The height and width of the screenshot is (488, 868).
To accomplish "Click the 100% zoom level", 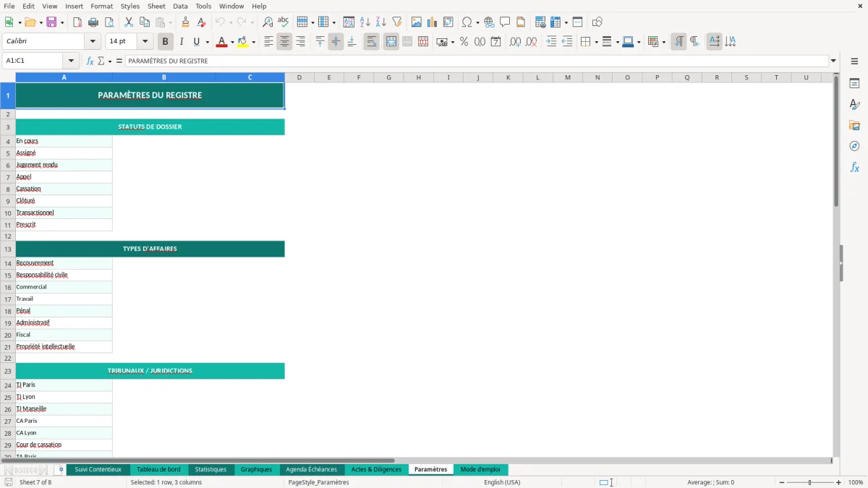I will click(x=856, y=482).
